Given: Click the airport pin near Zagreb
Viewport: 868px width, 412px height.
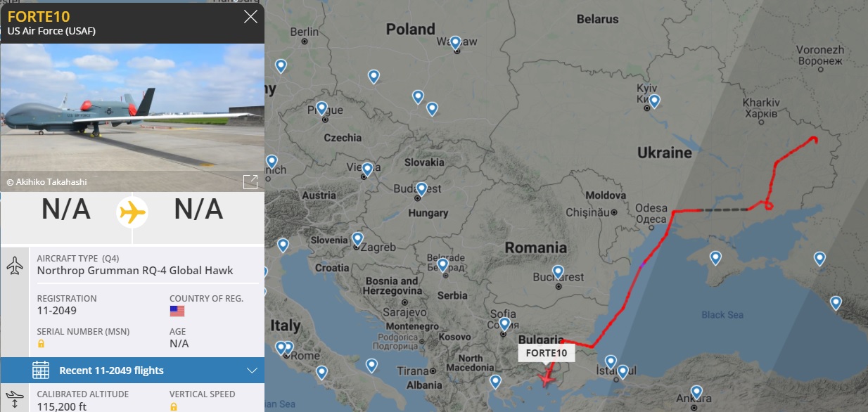Looking at the screenshot, I should coord(357,239).
